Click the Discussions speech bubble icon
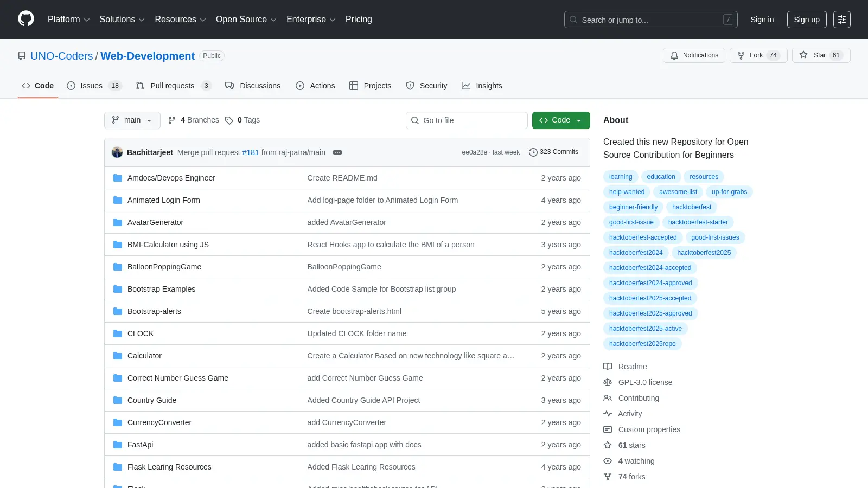This screenshot has width=868, height=488. [x=229, y=86]
